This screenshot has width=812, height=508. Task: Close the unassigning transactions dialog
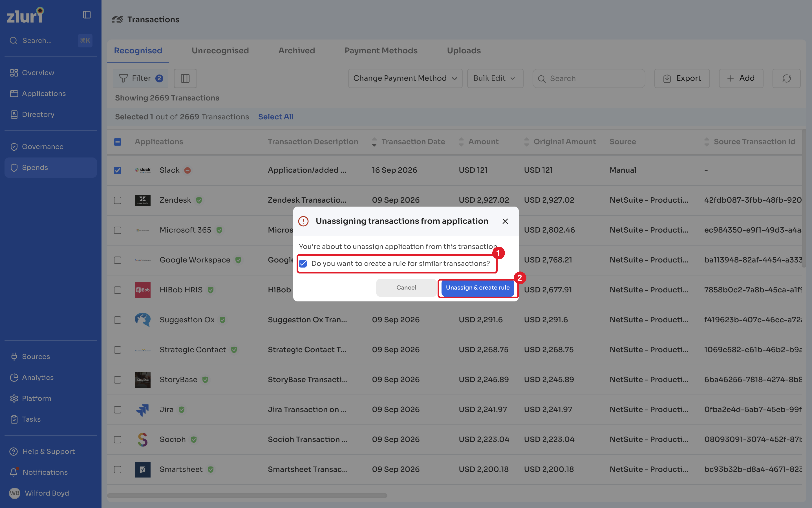505,221
